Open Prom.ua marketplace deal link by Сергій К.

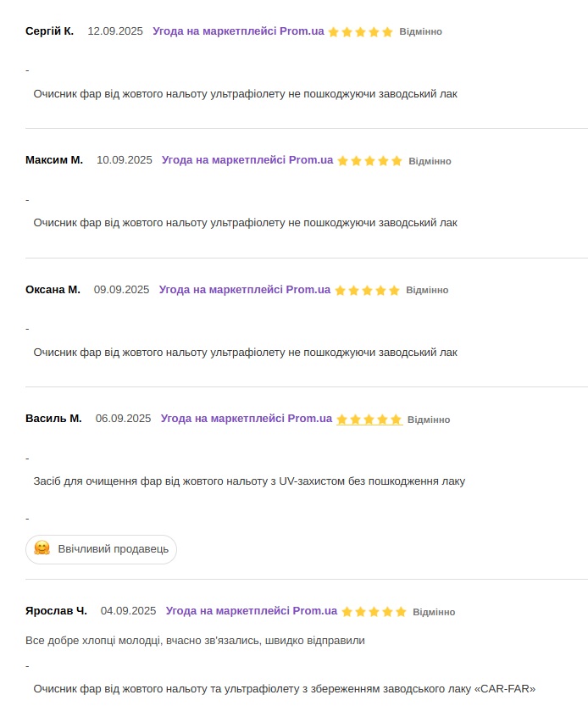click(x=238, y=31)
